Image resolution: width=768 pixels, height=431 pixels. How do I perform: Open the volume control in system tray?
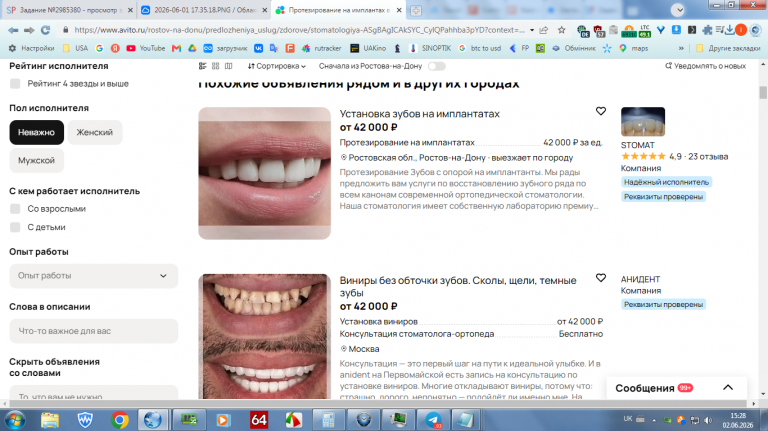(708, 420)
